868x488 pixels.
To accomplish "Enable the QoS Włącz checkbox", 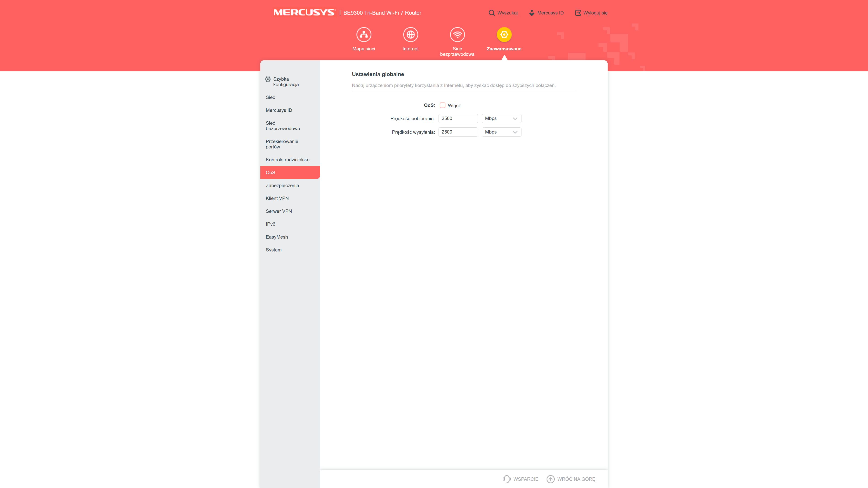I will pyautogui.click(x=442, y=106).
